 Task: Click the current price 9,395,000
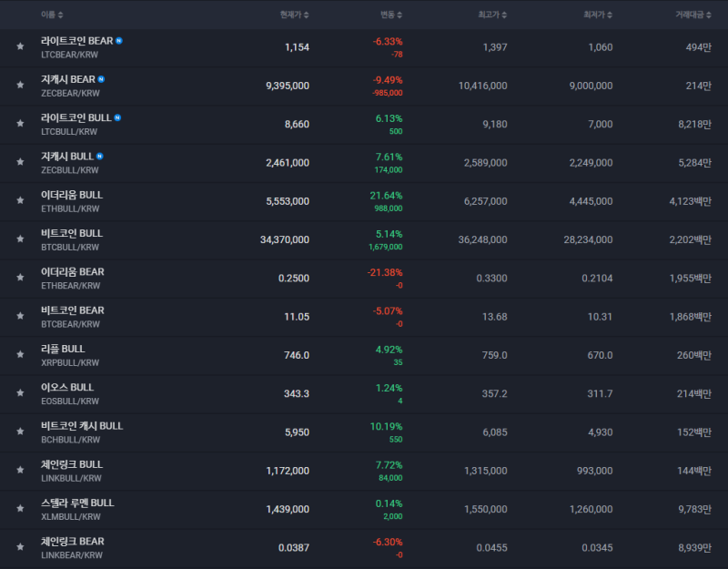pyautogui.click(x=288, y=86)
